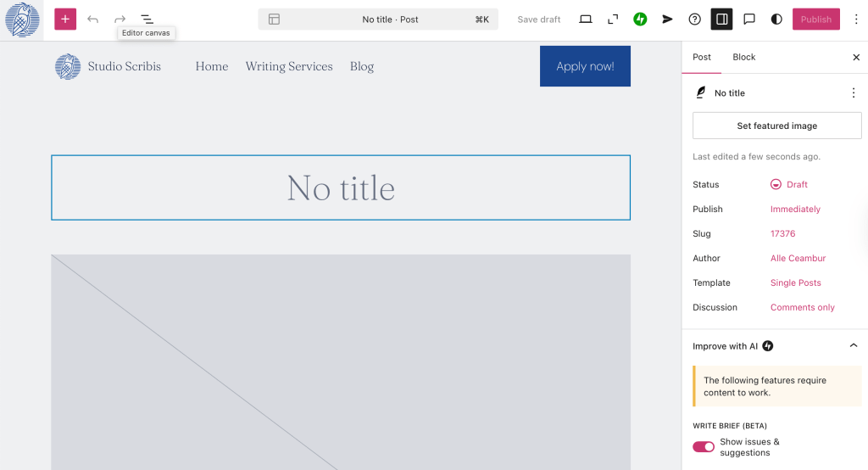Switch to the Post tab

[701, 57]
